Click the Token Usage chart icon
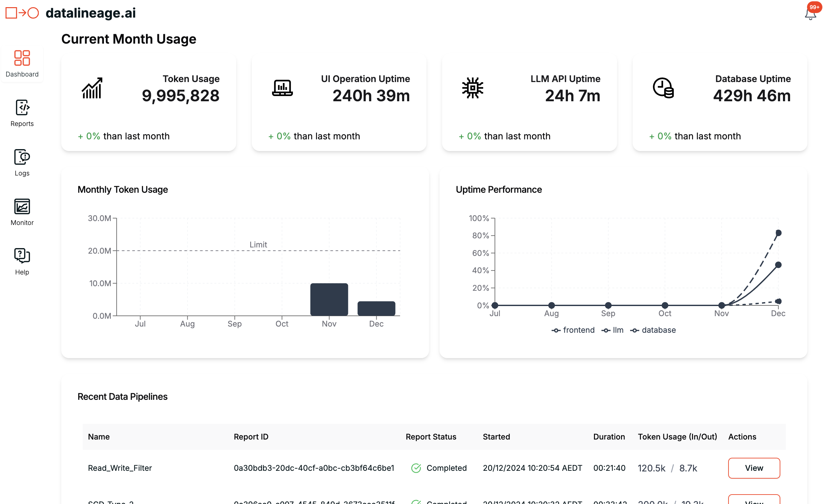823x504 pixels. pos(93,88)
